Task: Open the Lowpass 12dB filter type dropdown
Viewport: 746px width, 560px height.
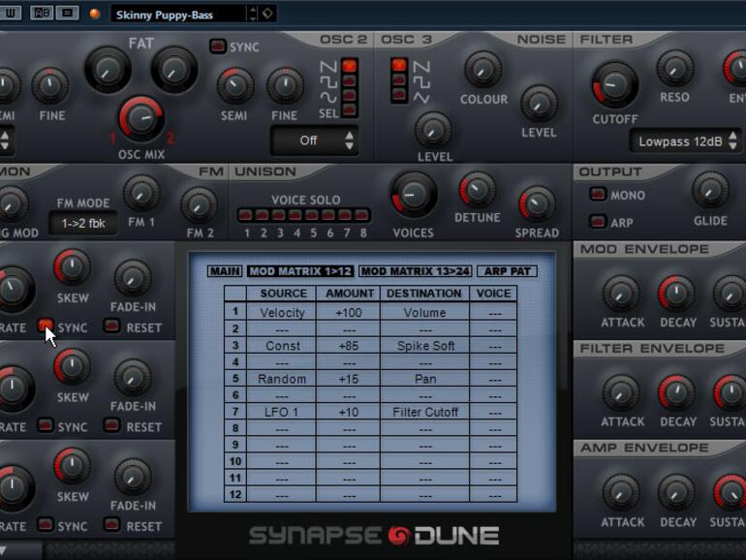Action: click(685, 141)
